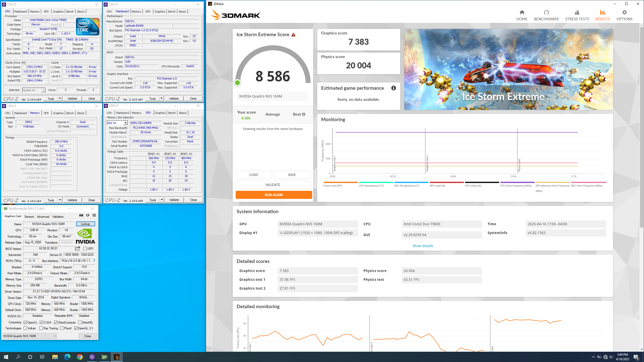Toggle the Frame rate (FPS) orange legend swatch
644x362 pixels.
[x=341, y=182]
